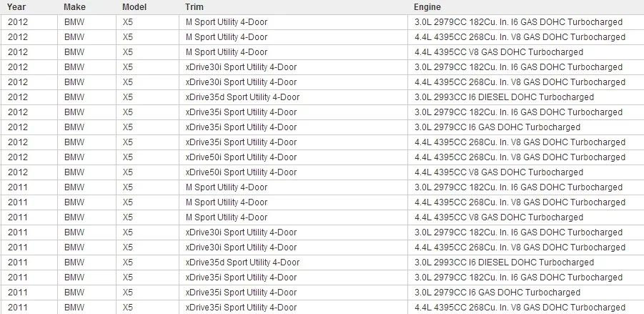The width and height of the screenshot is (644, 314).
Task: Click the Engine column header
Action: tap(427, 7)
